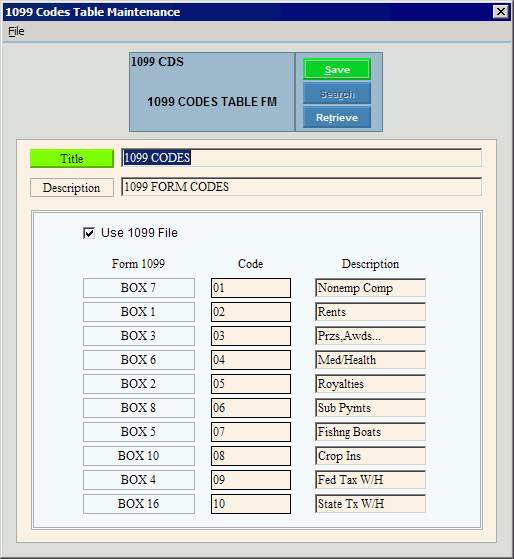This screenshot has width=514, height=559.
Task: Click the green Save button
Action: pyautogui.click(x=337, y=69)
